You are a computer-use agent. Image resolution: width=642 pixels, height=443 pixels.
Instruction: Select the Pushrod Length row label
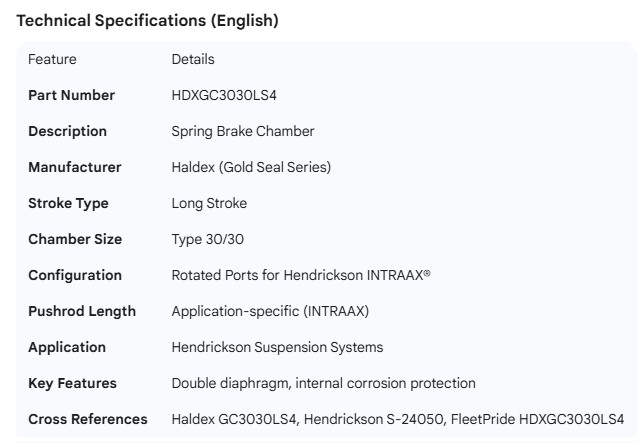tap(82, 311)
